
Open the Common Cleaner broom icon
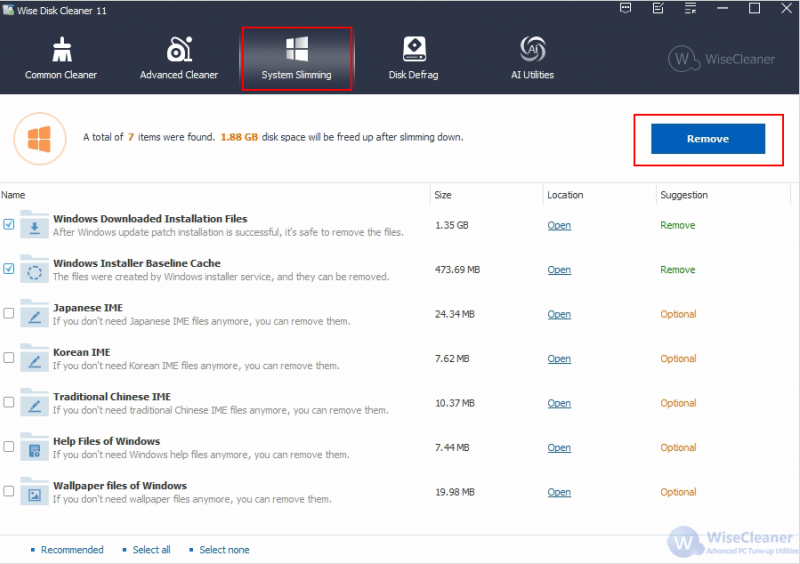click(x=62, y=50)
